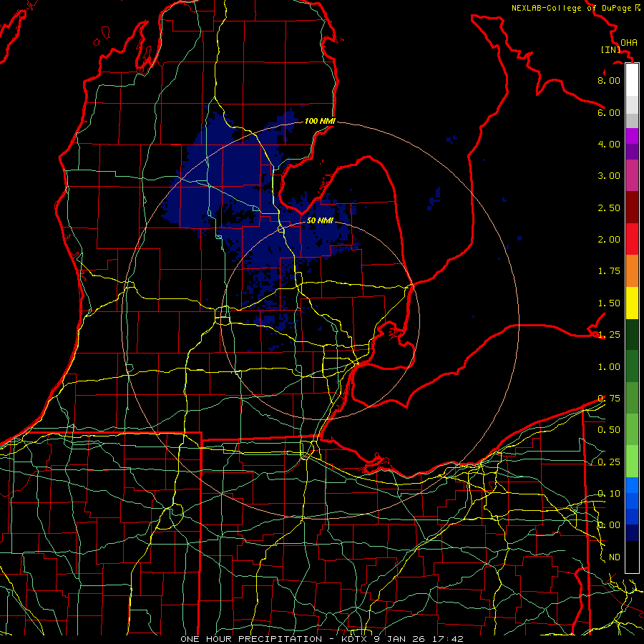Screen dimensions: 644x644
Task: Click the 50 NMI range ring label
Action: (320, 220)
